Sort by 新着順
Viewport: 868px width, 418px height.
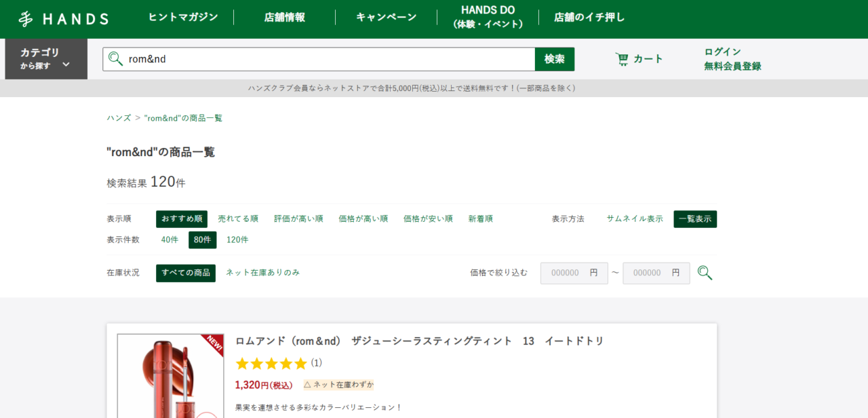click(x=481, y=219)
